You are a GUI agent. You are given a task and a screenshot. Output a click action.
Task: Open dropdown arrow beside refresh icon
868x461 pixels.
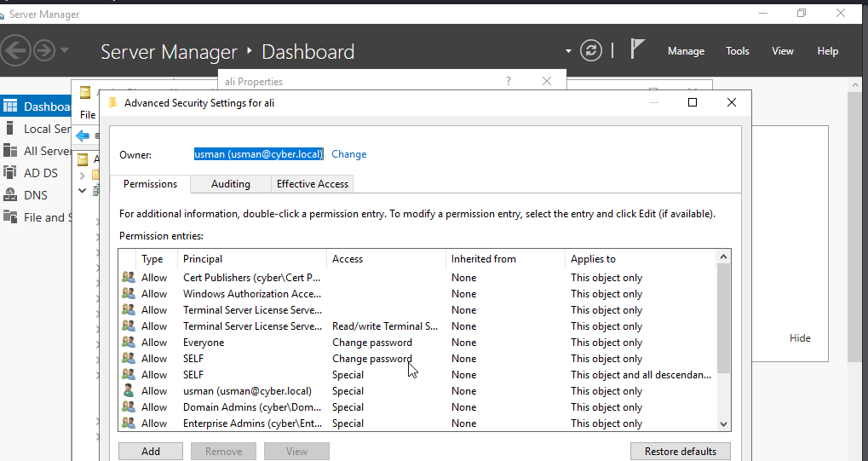point(568,51)
